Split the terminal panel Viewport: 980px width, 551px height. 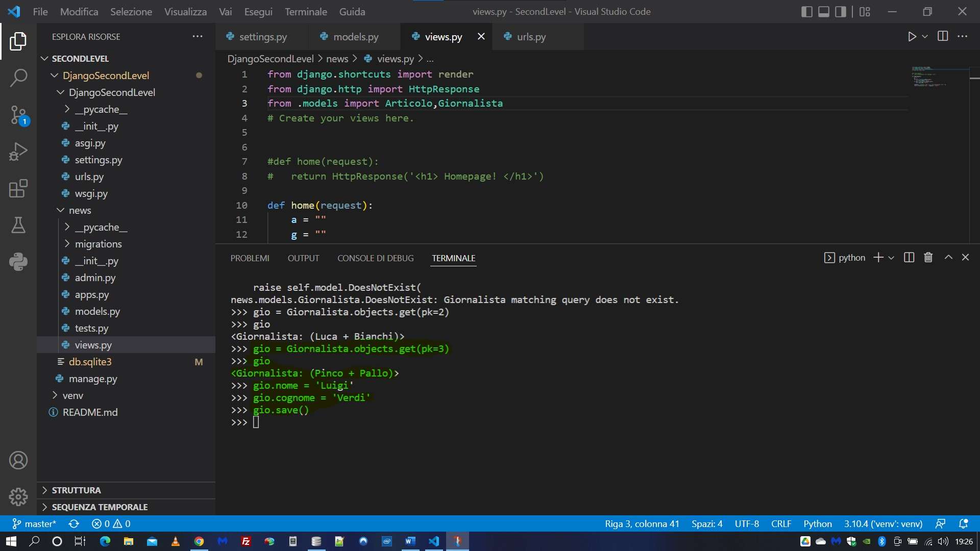click(909, 258)
